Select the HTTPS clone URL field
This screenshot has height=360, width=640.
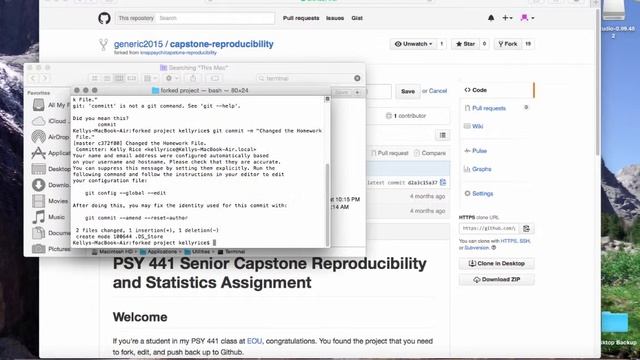pos(489,229)
